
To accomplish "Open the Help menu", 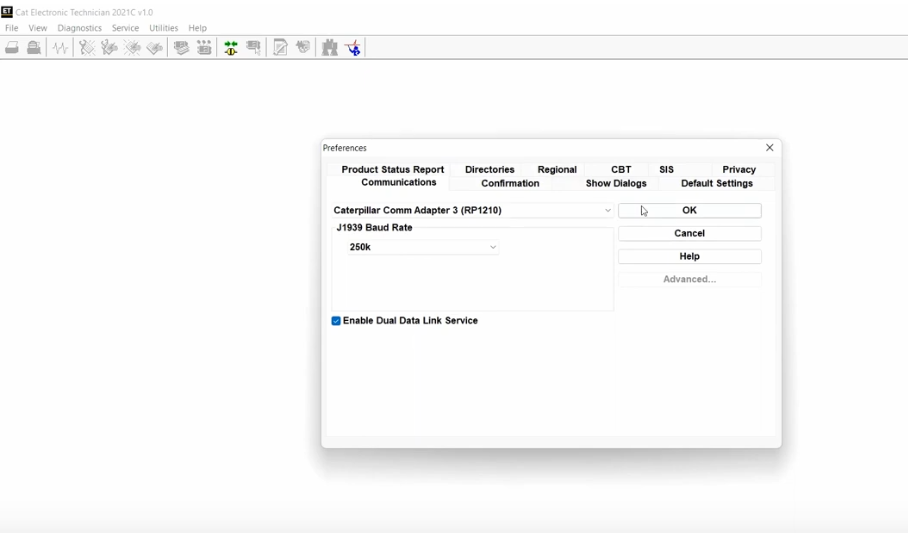I will (197, 28).
